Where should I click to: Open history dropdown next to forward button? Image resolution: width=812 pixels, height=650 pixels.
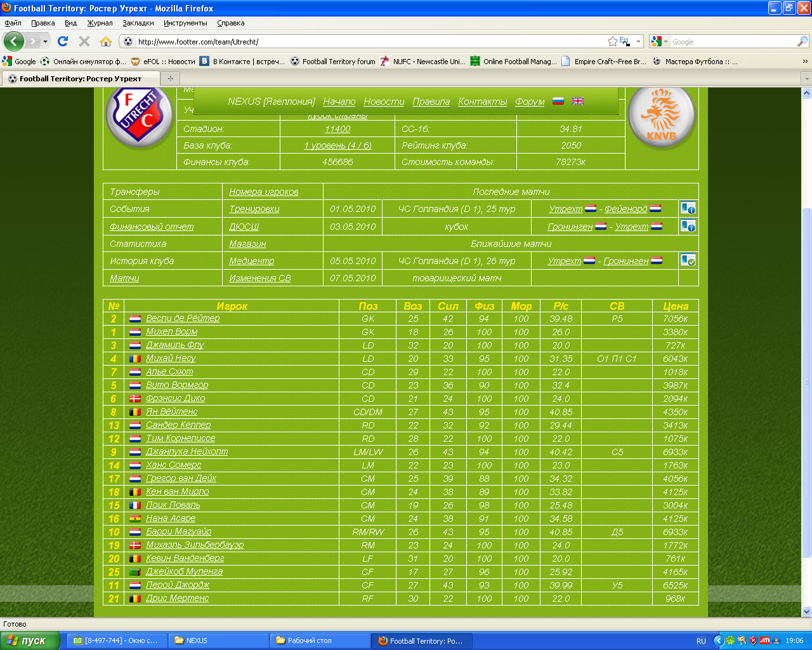(x=45, y=41)
